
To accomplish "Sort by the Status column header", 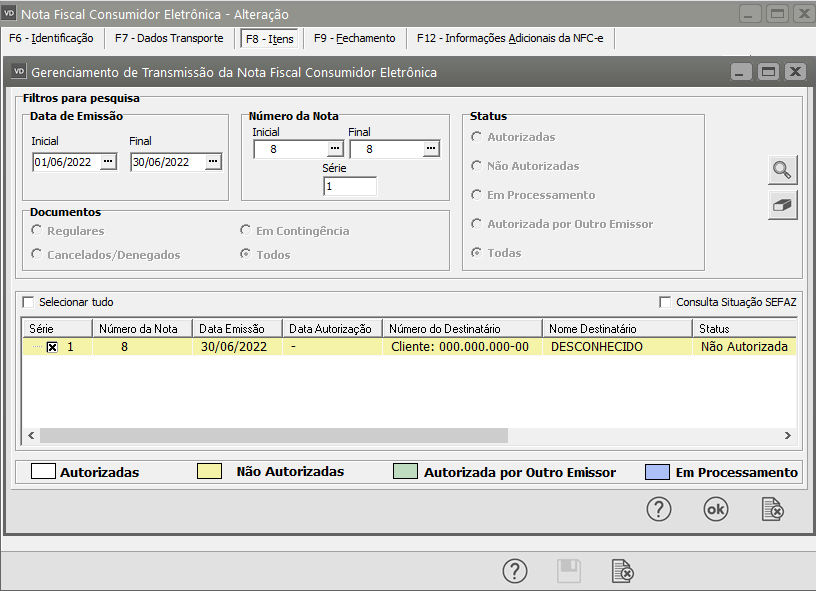I will pyautogui.click(x=740, y=328).
